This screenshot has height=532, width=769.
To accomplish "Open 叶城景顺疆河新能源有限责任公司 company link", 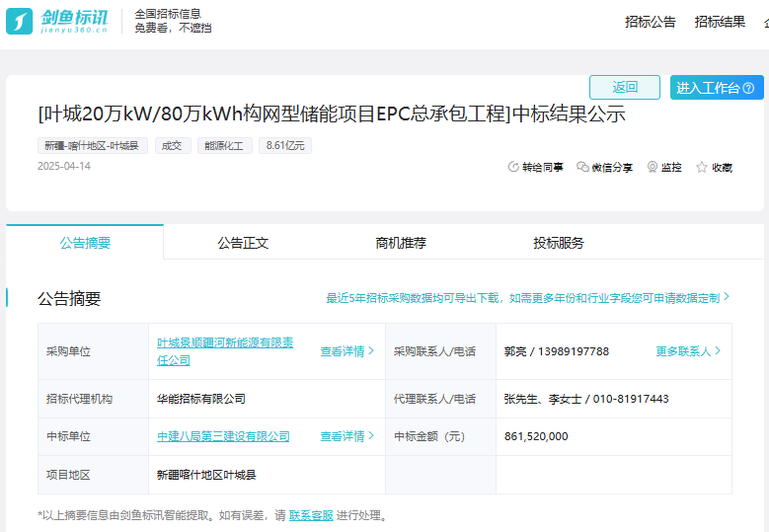I will 225,351.
